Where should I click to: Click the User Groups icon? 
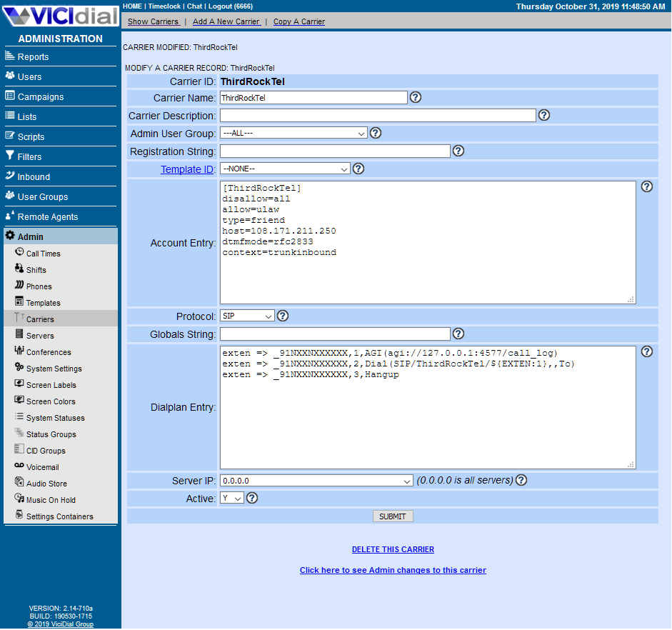coord(10,196)
